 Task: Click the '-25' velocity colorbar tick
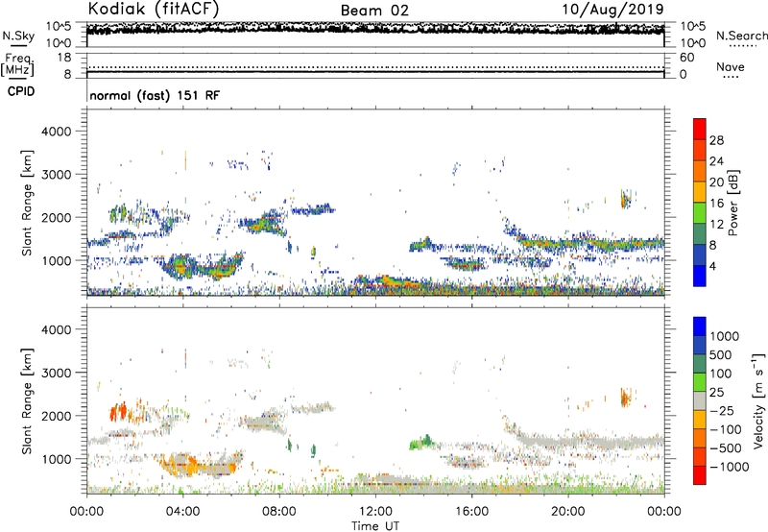722,410
